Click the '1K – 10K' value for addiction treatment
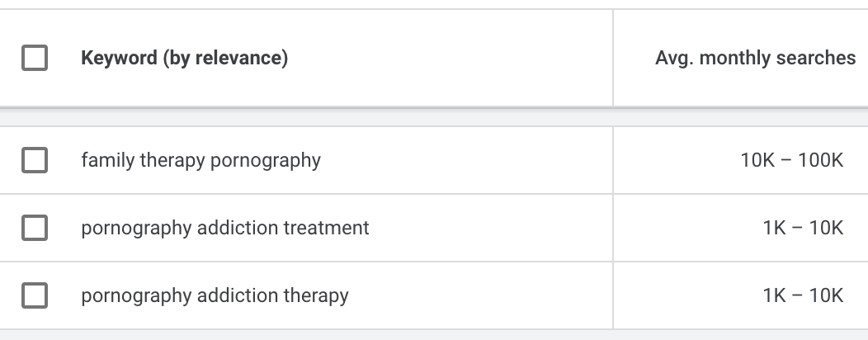The height and width of the screenshot is (340, 868). 803,228
